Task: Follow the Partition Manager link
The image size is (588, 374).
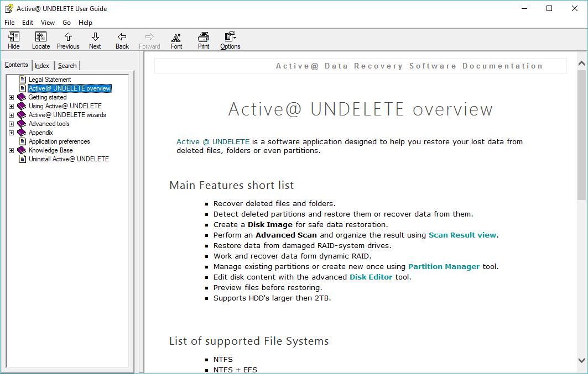Action: click(444, 266)
